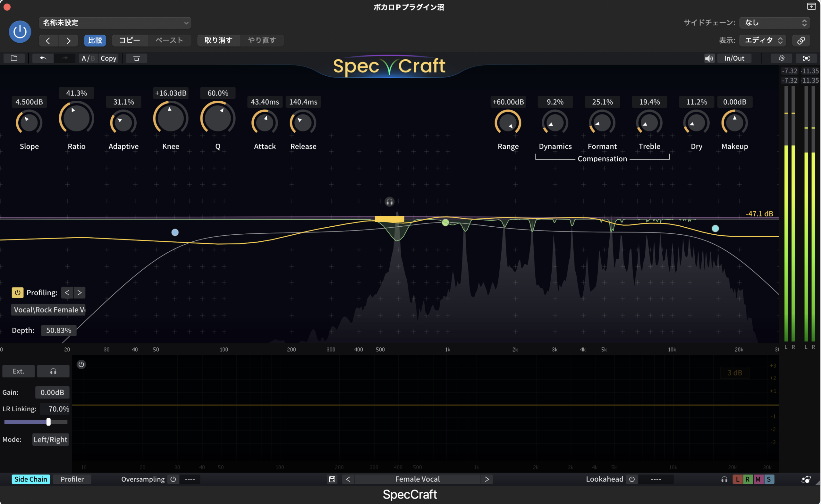Go to the previous preset before Female Vocal

tap(348, 479)
